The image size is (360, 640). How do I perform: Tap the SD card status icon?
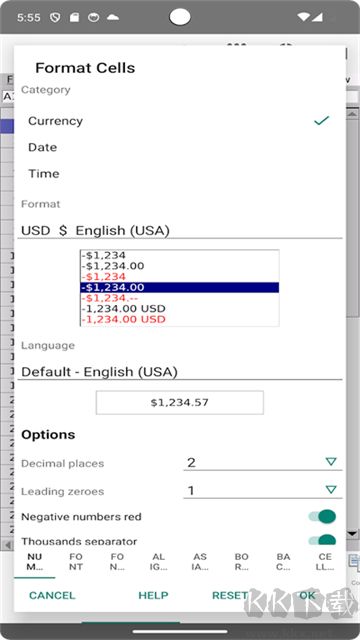click(x=74, y=18)
